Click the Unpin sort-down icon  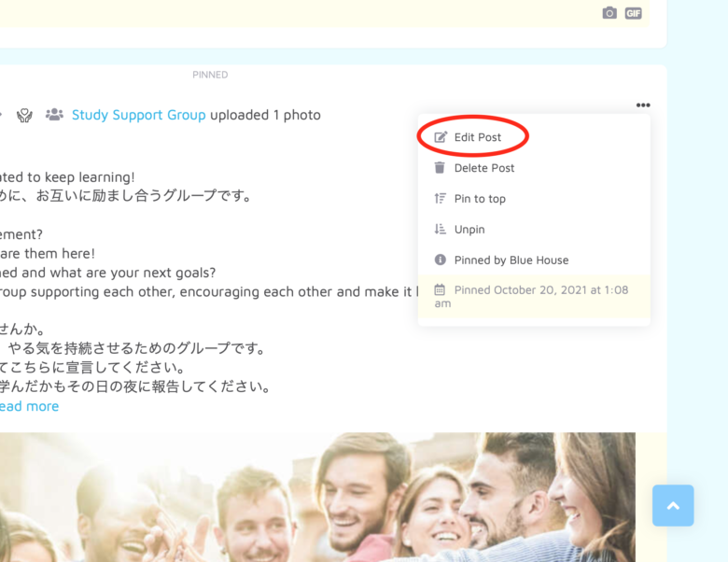tap(441, 230)
